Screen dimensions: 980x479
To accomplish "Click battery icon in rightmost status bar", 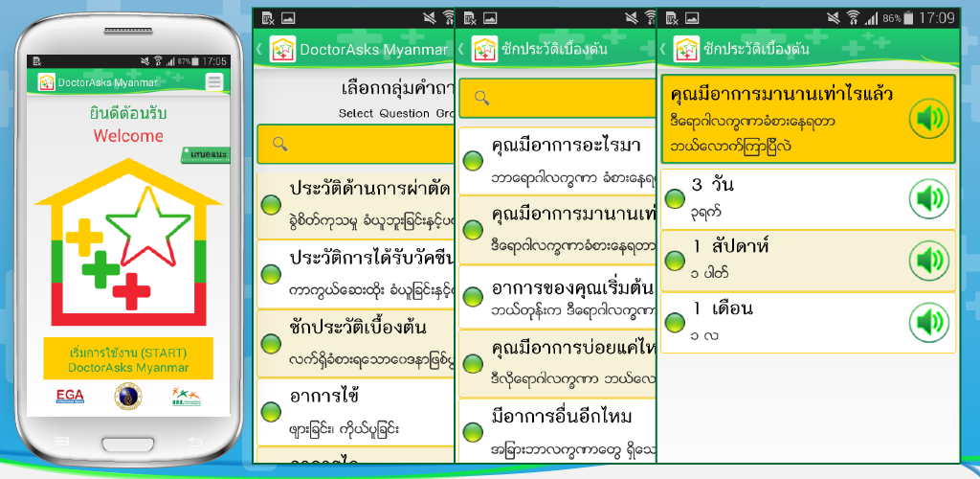I will tap(908, 18).
